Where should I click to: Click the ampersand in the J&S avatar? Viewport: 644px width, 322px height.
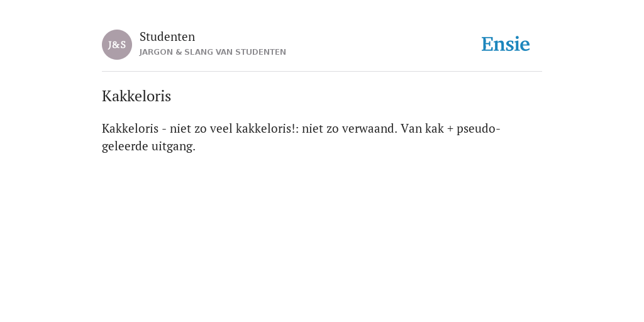pyautogui.click(x=116, y=45)
